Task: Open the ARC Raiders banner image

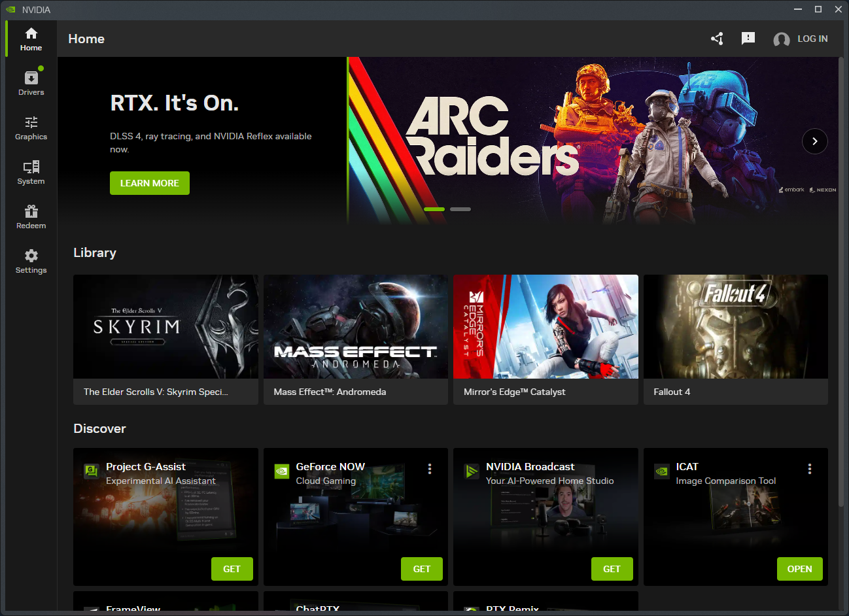Action: [592, 141]
